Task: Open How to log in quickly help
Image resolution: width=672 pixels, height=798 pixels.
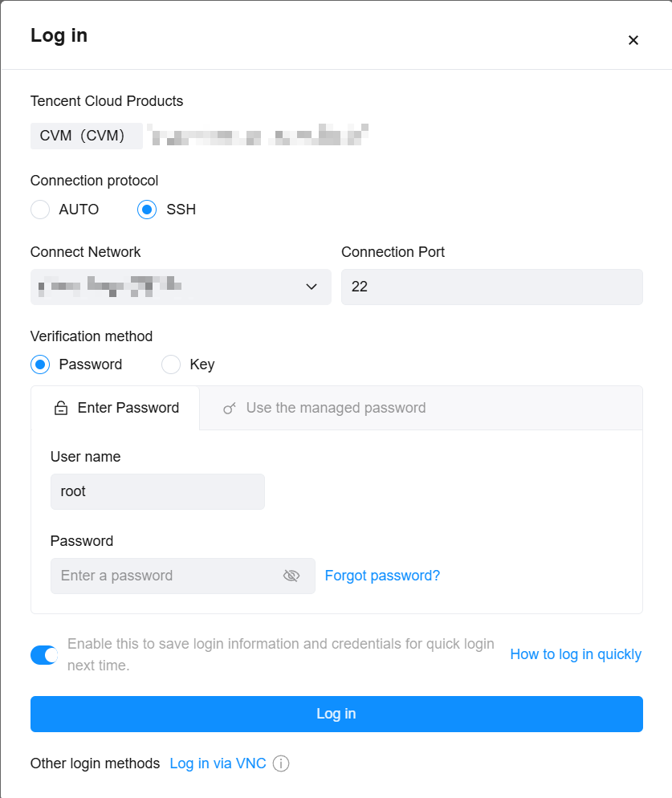Action: click(576, 654)
